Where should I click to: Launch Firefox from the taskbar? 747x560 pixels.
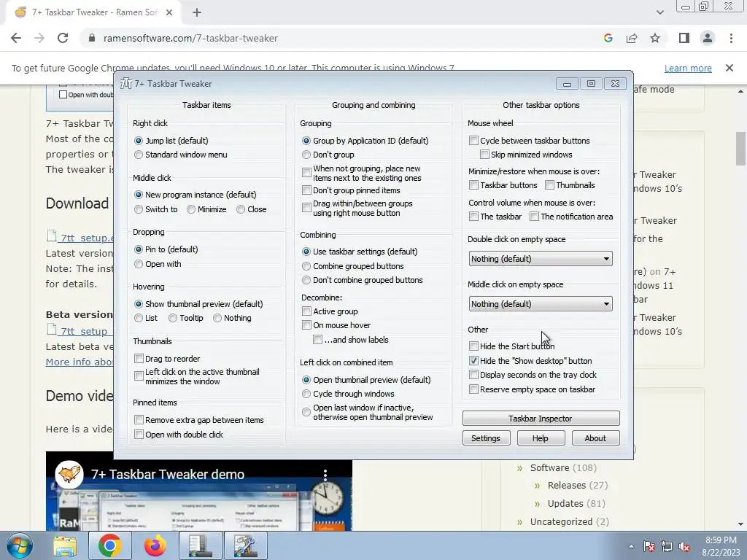(x=155, y=545)
